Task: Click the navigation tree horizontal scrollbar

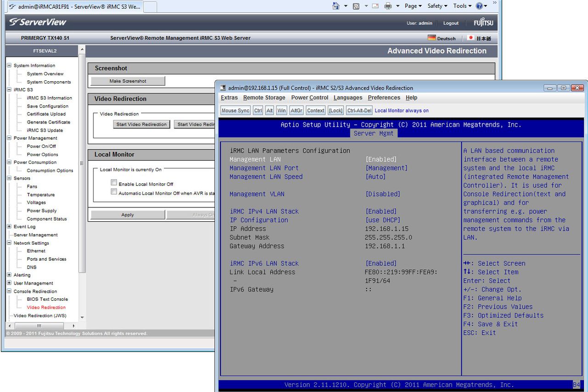Action: point(39,325)
